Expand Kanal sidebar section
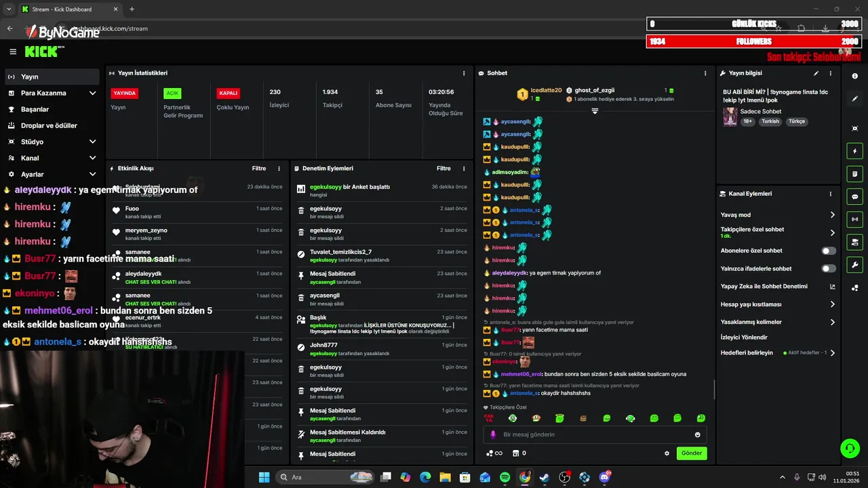Screen dimensions: 868x488 [93, 158]
